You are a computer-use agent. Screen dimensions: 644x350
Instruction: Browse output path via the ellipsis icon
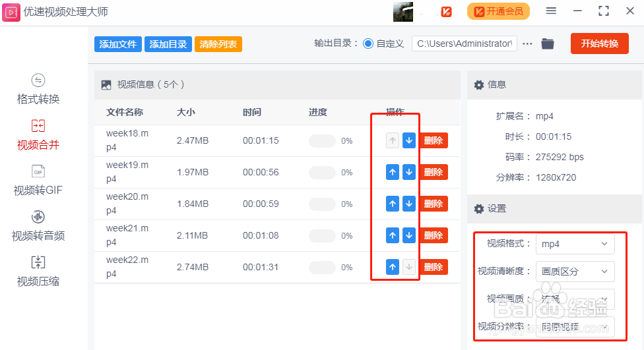(527, 44)
